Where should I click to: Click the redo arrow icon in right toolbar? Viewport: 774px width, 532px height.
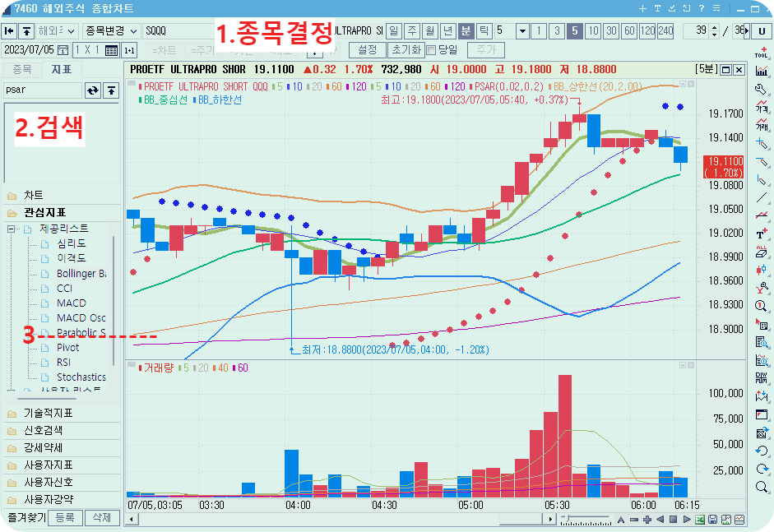[x=762, y=469]
